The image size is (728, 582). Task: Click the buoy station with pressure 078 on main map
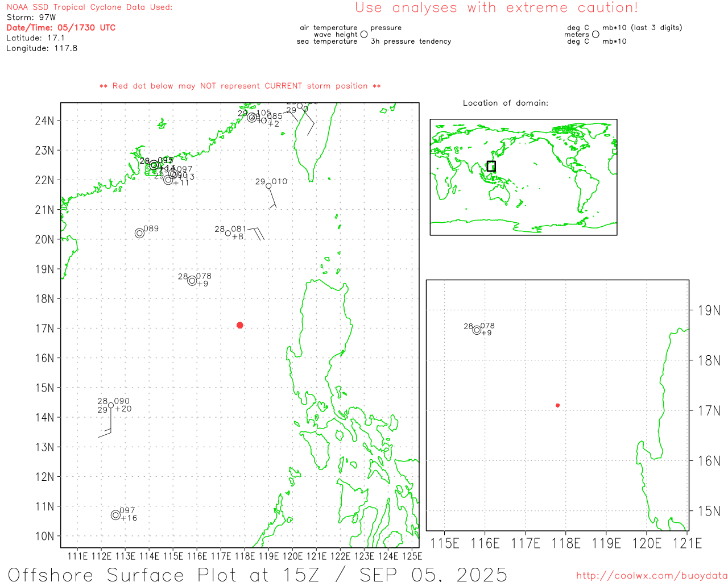point(192,281)
